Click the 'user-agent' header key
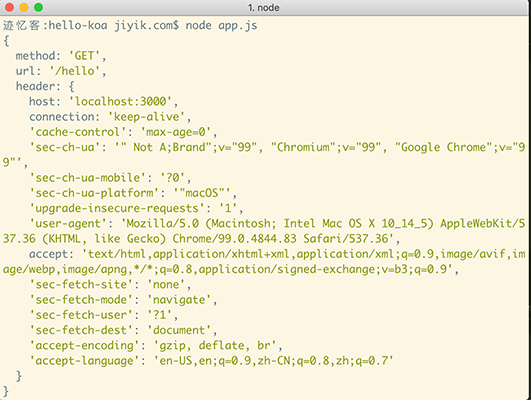The width and height of the screenshot is (531, 400). (68, 223)
